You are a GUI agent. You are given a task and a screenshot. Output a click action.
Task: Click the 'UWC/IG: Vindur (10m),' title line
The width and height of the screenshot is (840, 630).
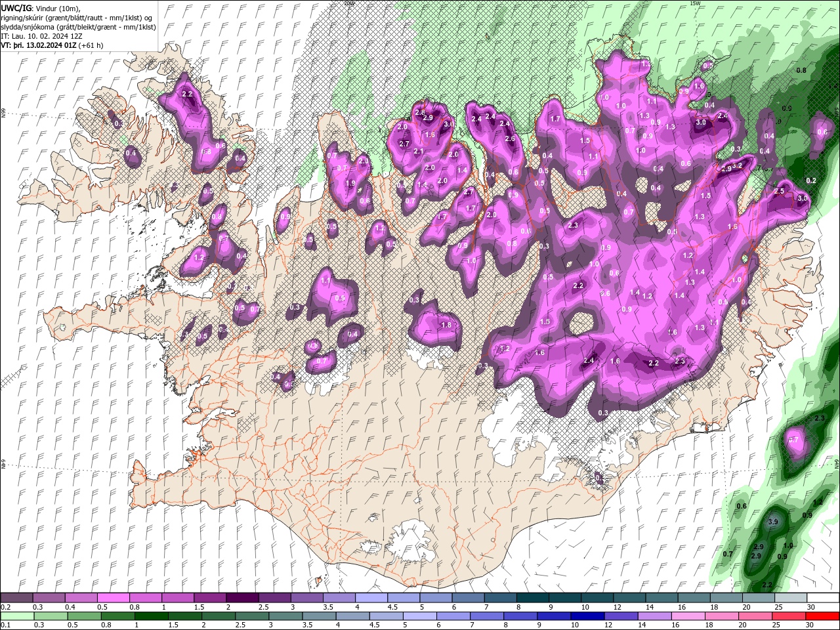[x=40, y=8]
